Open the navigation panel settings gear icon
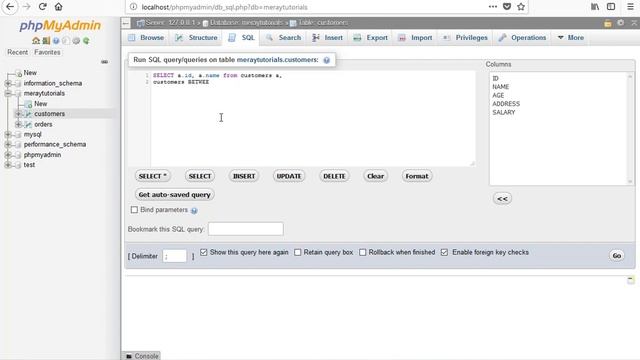The image size is (640, 360). pyautogui.click(x=76, y=41)
